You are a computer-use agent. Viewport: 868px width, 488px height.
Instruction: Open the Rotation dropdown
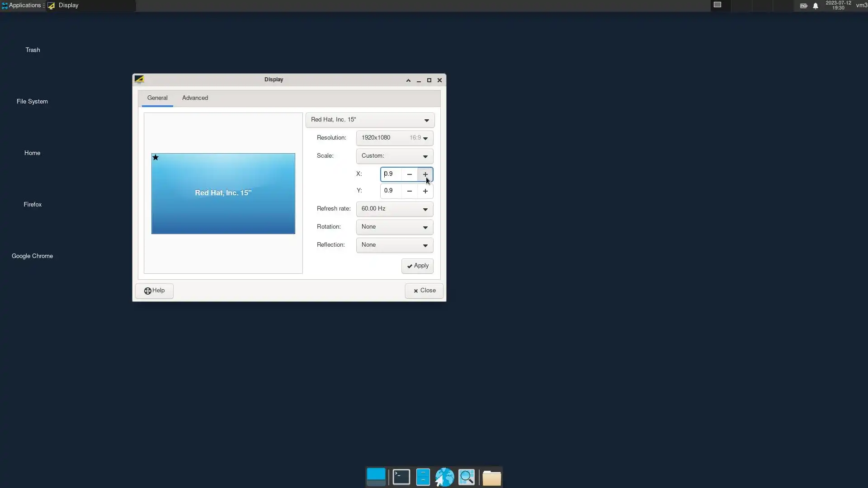click(394, 227)
